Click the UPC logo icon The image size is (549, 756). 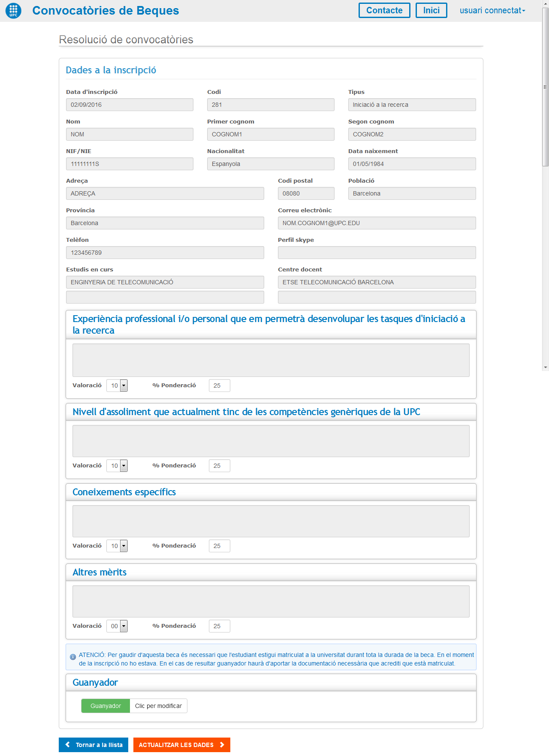click(13, 11)
